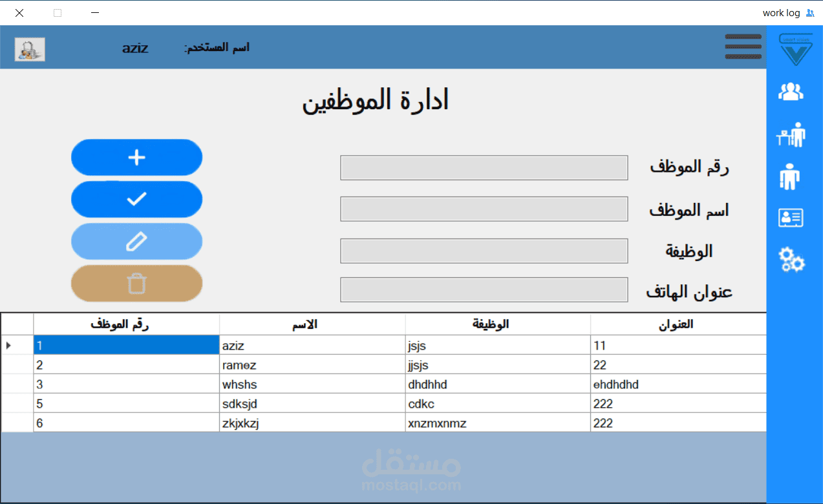The width and height of the screenshot is (823, 504).
Task: Sort by الوظيفة column header
Action: tap(498, 324)
